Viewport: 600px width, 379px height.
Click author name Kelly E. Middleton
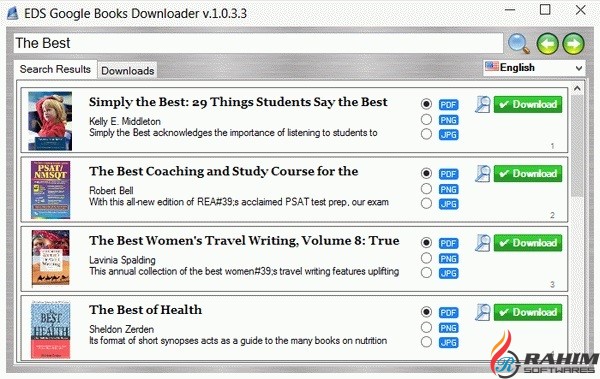[125, 121]
